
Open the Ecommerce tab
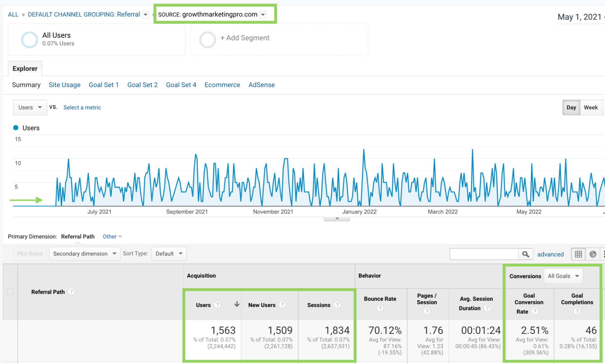(x=222, y=85)
